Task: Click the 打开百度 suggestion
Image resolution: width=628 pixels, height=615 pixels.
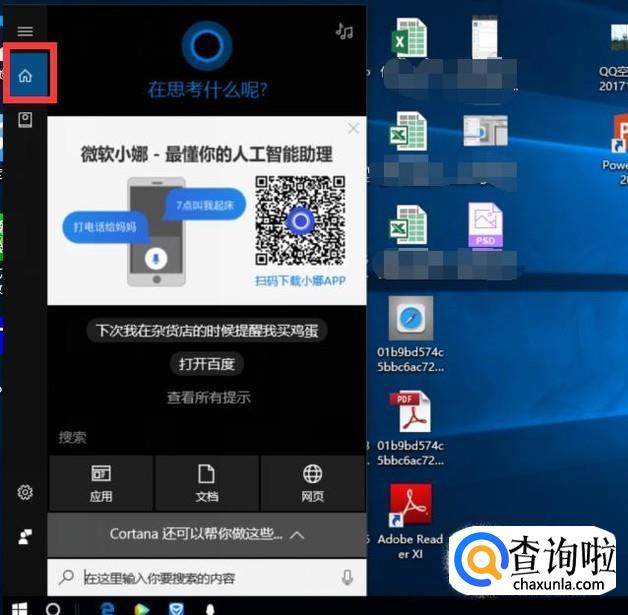Action: coord(207,364)
